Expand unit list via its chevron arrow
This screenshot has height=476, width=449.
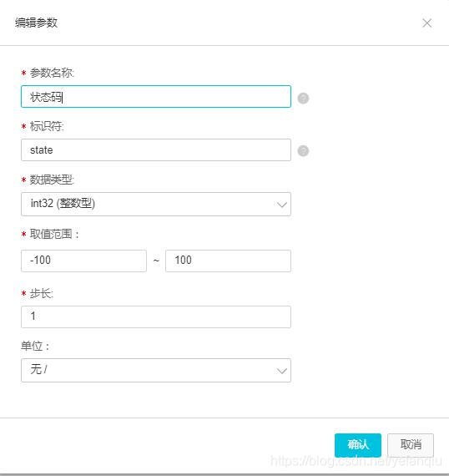coord(281,371)
